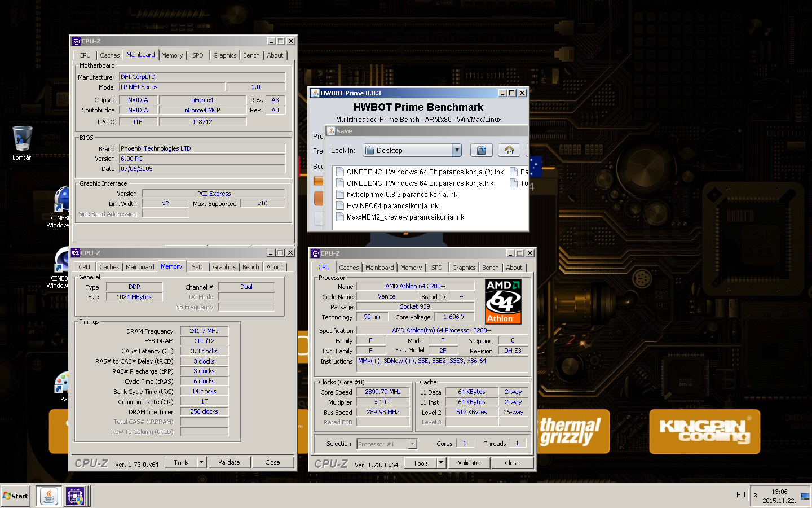The width and height of the screenshot is (812, 508).
Task: Select Bench tab in CPU-tab CPU-Z window
Action: tap(491, 268)
